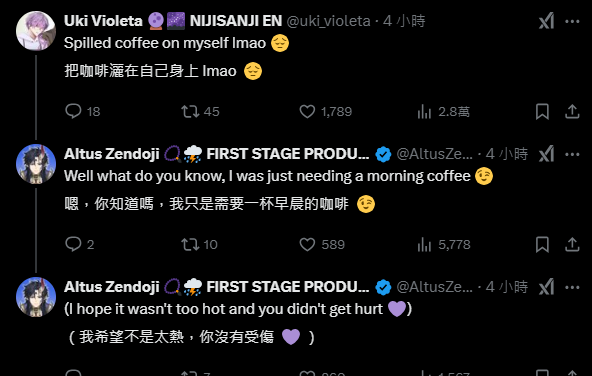
Task: Open Uki Violeta's profile avatar
Action: [x=36, y=31]
